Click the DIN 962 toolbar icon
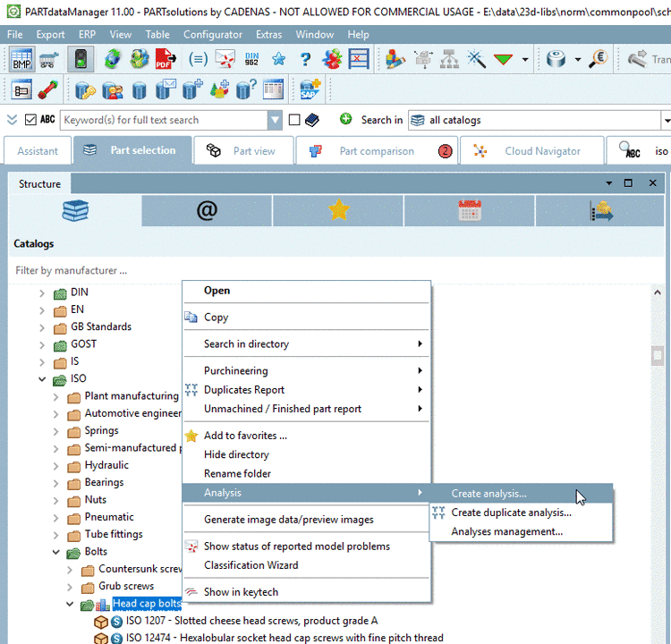671x644 pixels. (x=251, y=59)
